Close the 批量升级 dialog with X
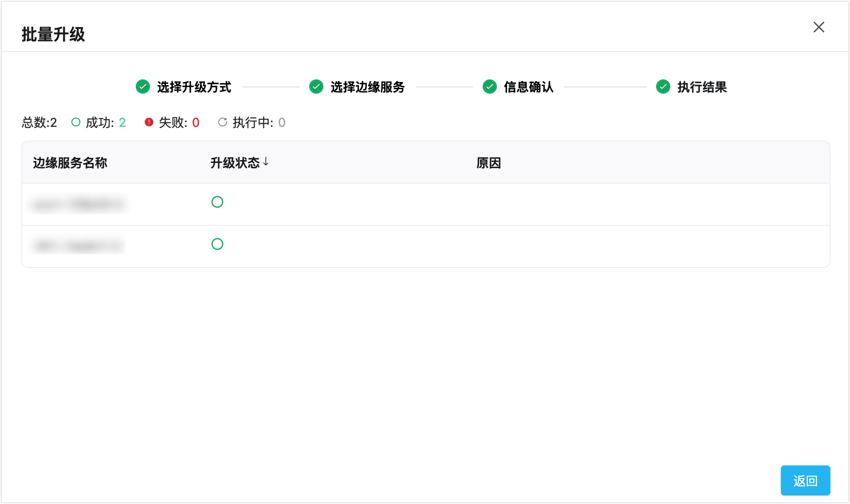This screenshot has height=504, width=850. (819, 27)
